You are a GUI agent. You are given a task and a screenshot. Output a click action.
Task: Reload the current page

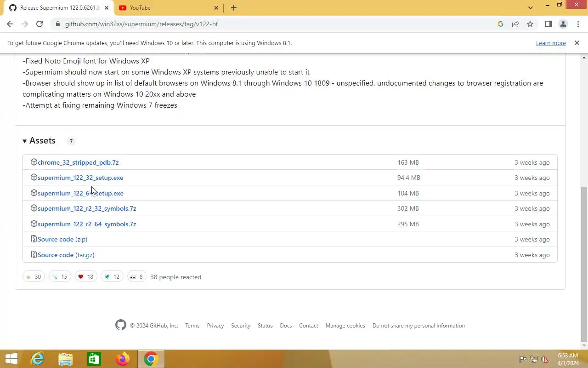(40, 24)
